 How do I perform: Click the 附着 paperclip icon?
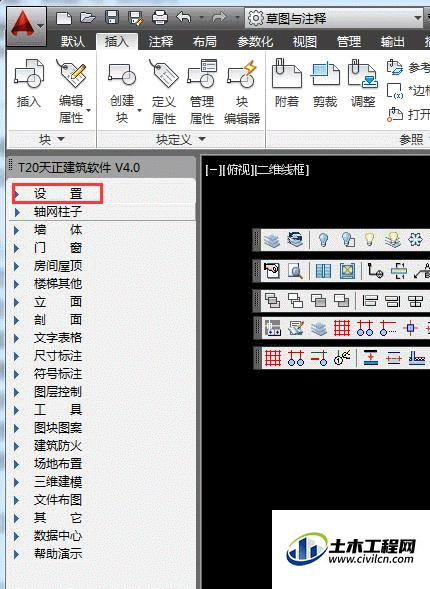pyautogui.click(x=287, y=74)
